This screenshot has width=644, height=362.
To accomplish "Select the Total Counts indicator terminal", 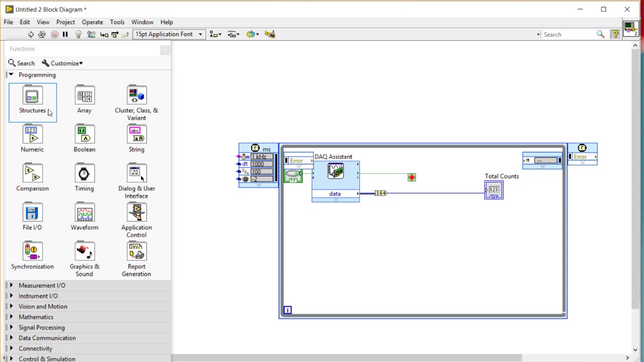I will (x=494, y=190).
